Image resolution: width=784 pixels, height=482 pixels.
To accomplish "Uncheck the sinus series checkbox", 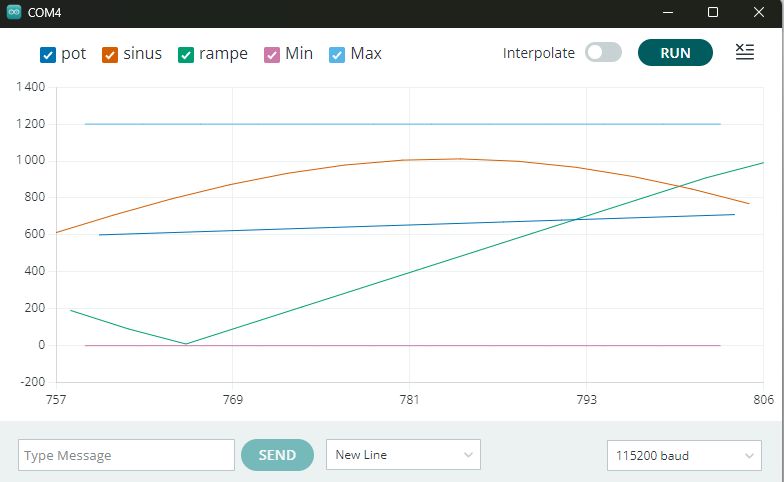I will (x=110, y=55).
